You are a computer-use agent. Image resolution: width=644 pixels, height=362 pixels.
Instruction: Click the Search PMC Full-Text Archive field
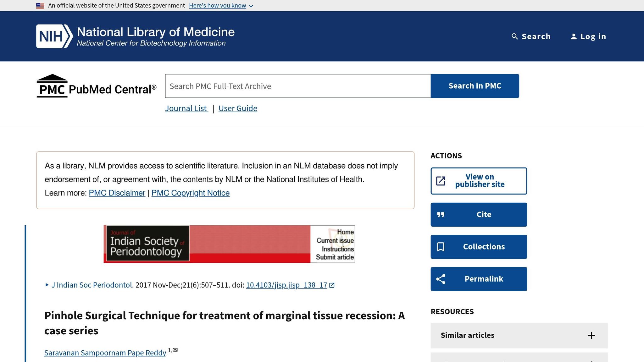click(x=298, y=86)
